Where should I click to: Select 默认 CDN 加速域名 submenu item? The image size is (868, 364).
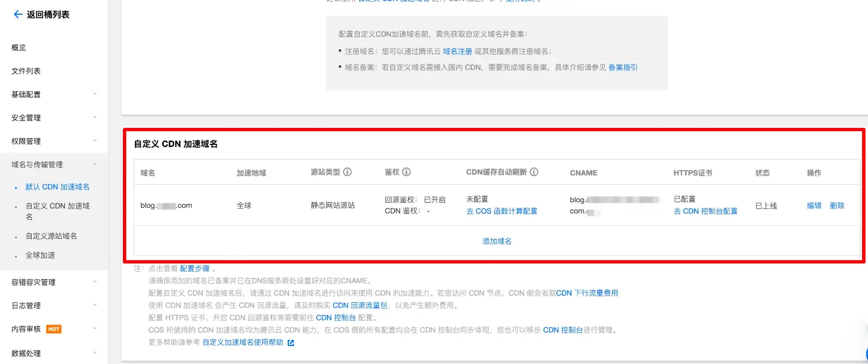coord(57,187)
